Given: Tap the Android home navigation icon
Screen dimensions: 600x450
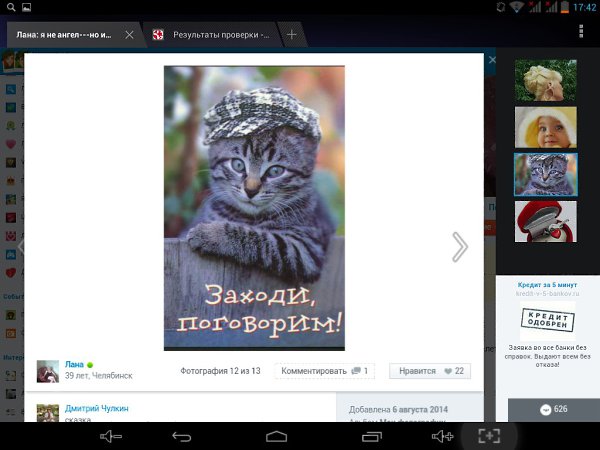Looking at the screenshot, I should point(277,436).
